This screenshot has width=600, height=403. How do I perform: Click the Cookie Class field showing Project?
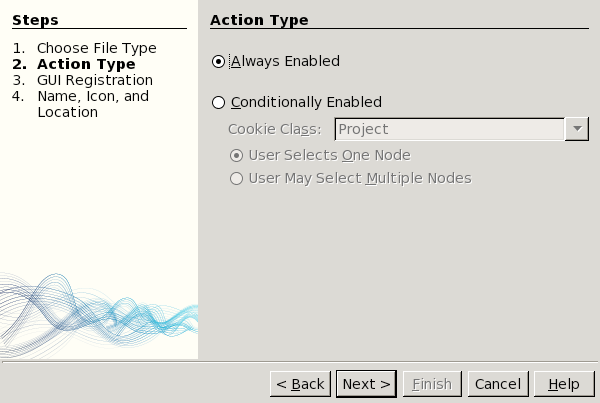[x=450, y=129]
